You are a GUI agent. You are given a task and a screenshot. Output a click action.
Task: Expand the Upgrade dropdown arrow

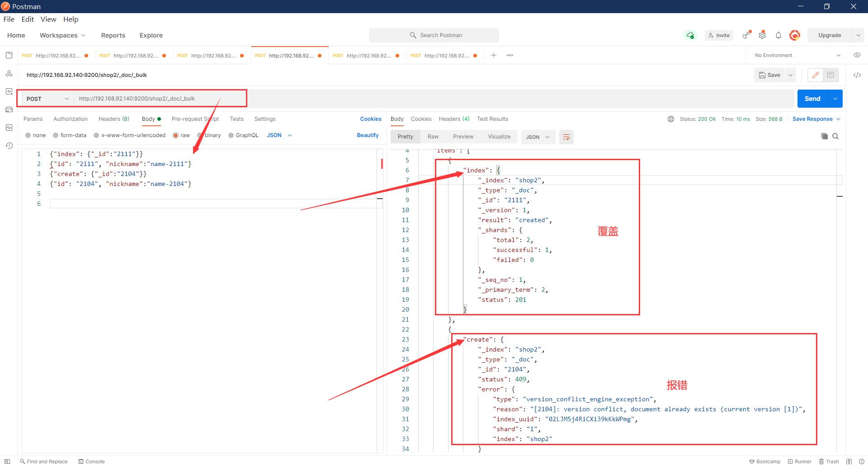point(858,35)
